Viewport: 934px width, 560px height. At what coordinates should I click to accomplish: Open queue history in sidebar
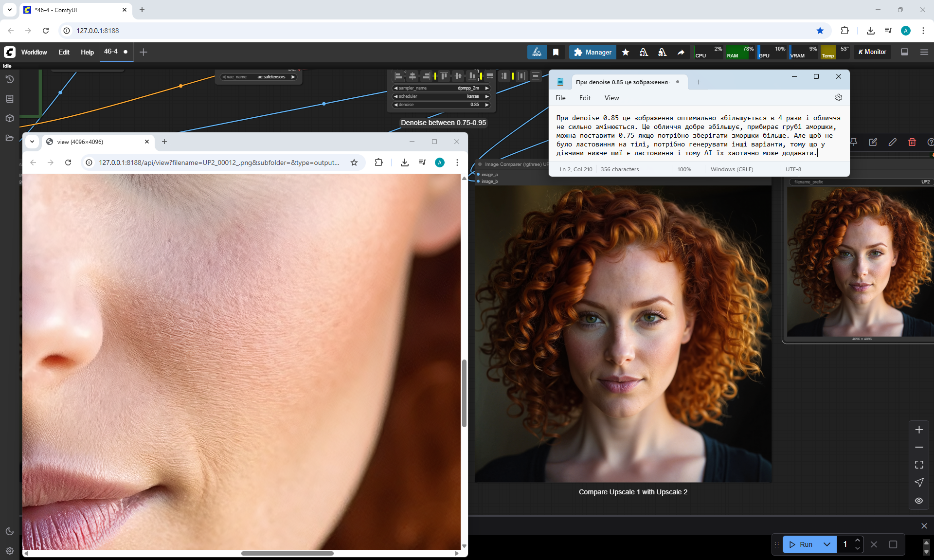pos(9,79)
